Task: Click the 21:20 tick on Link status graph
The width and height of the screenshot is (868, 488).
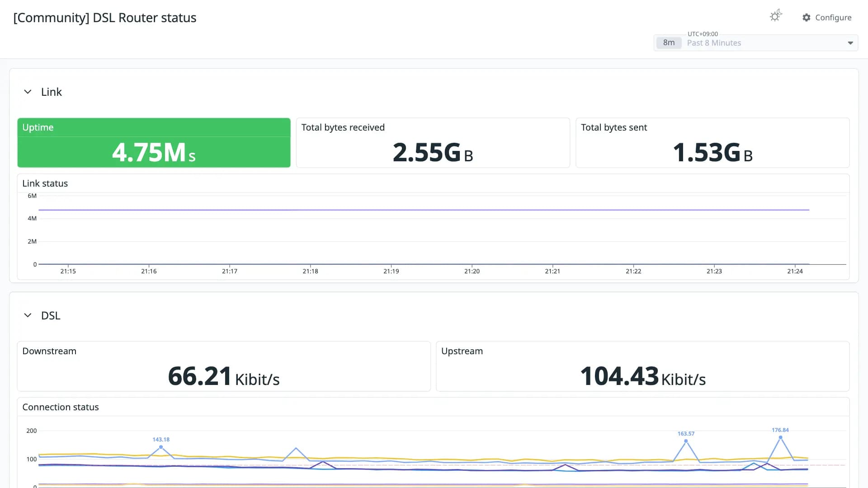Action: tap(472, 271)
